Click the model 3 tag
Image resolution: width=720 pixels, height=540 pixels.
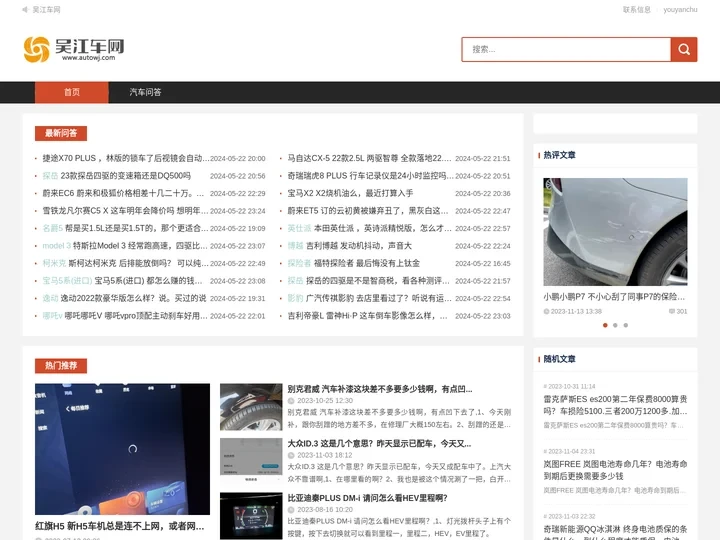click(x=56, y=246)
